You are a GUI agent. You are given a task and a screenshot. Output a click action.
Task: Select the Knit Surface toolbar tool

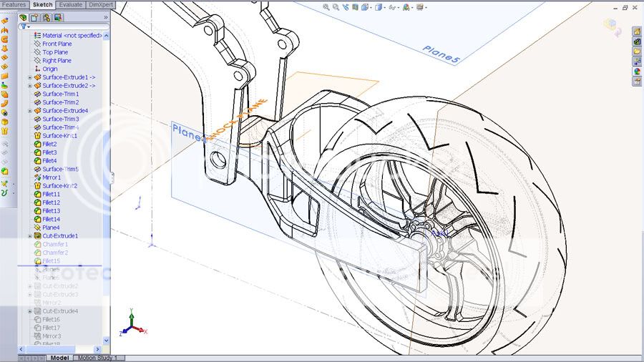tap(4, 132)
